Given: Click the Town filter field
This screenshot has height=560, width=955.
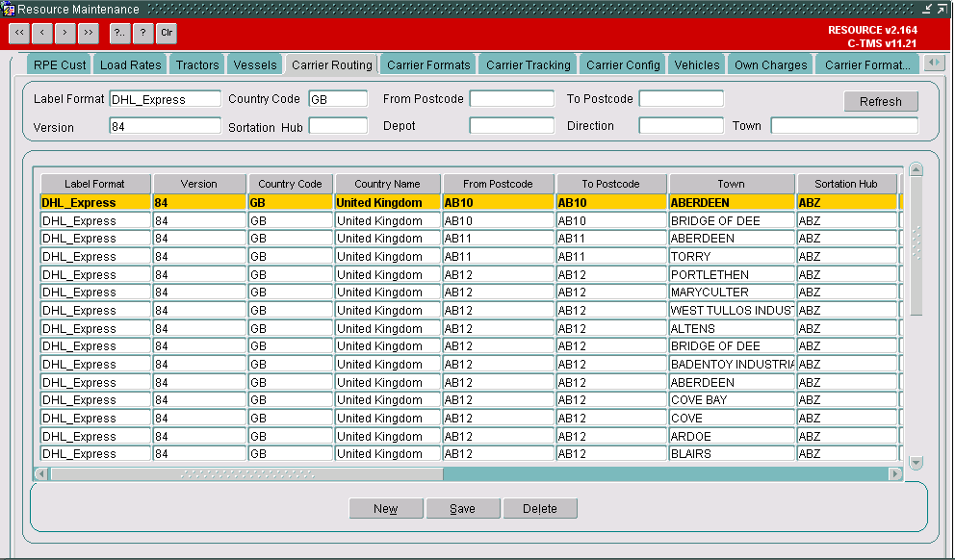Looking at the screenshot, I should point(844,125).
